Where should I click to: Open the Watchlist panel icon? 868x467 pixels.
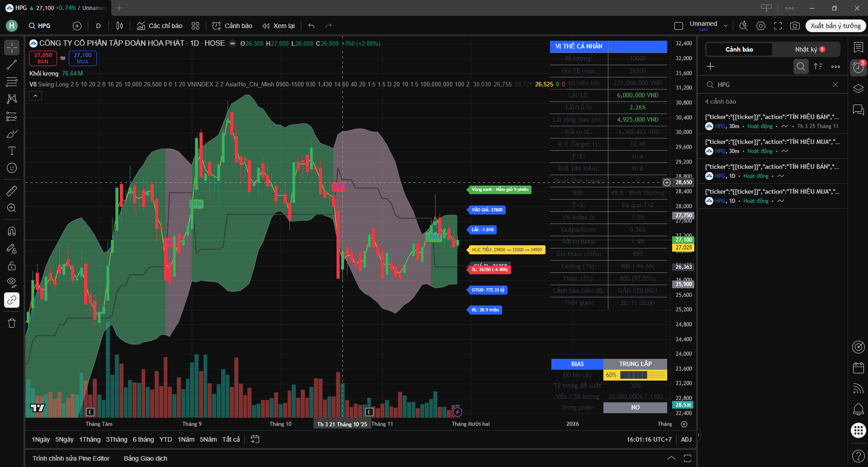(x=858, y=47)
